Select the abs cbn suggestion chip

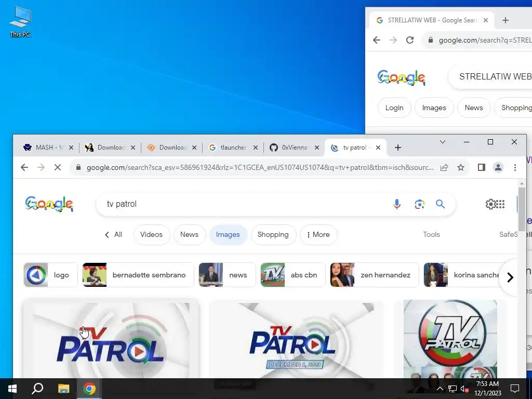pyautogui.click(x=293, y=275)
